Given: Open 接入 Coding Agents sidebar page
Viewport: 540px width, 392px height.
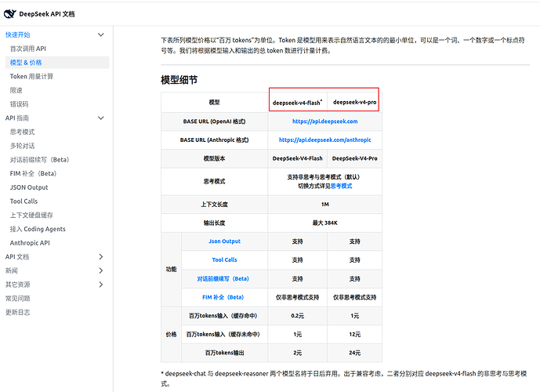Looking at the screenshot, I should (38, 229).
